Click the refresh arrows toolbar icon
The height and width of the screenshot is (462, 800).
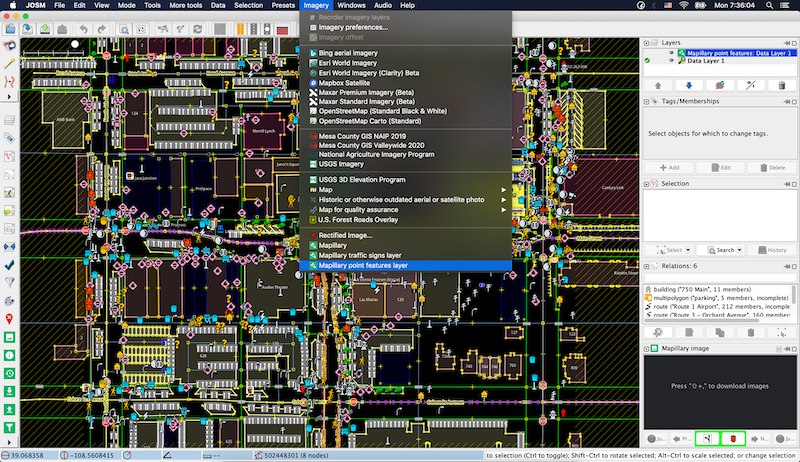[x=197, y=29]
